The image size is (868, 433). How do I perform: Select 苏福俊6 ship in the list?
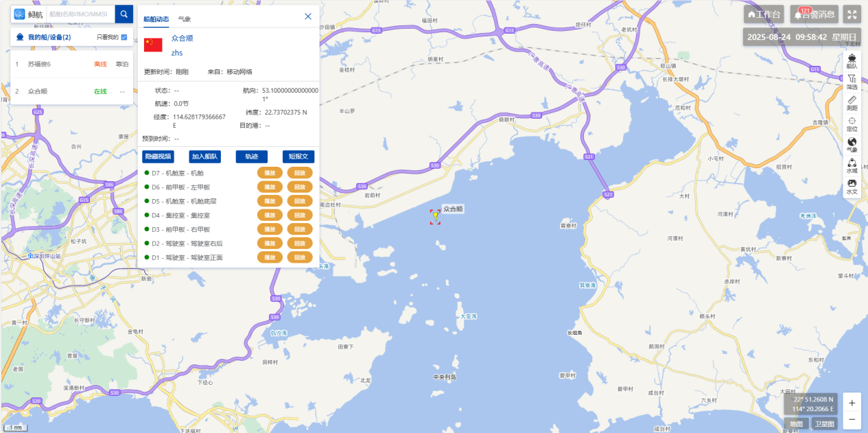tap(39, 64)
